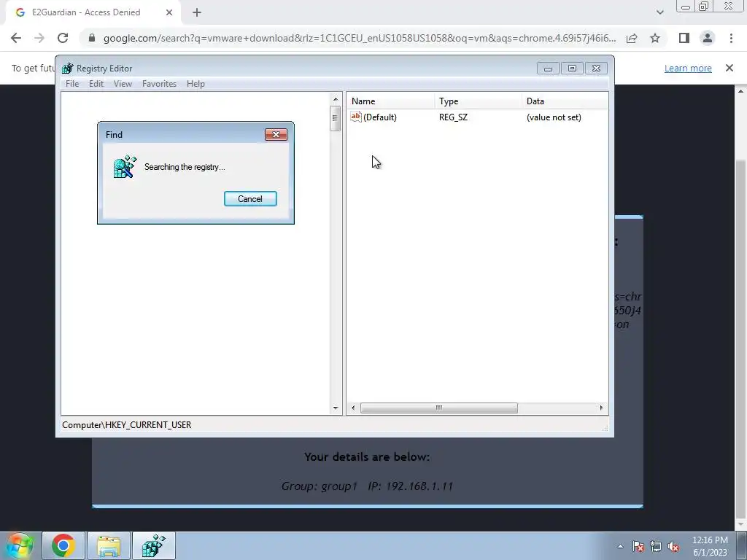747x560 pixels.
Task: Click the Computer\HKEY_CURRENT_USER status bar path
Action: (127, 425)
